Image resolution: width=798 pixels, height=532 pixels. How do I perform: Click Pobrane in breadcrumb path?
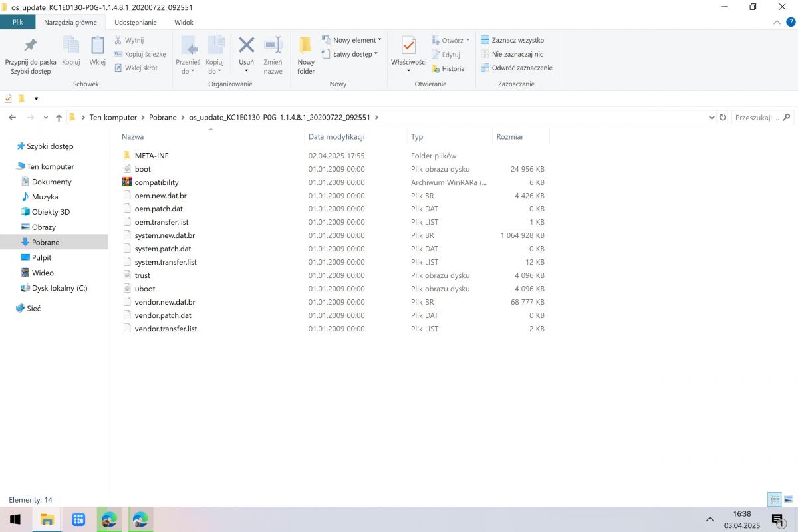[163, 117]
